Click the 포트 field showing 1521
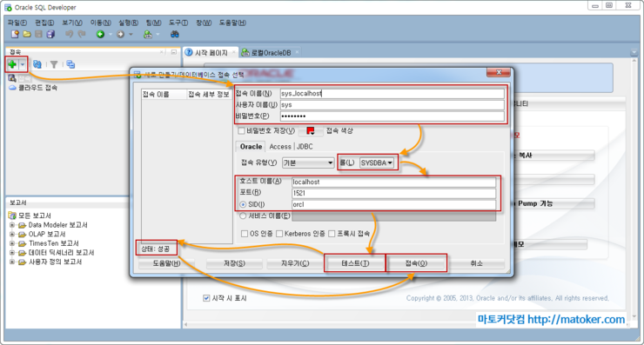 pos(393,193)
